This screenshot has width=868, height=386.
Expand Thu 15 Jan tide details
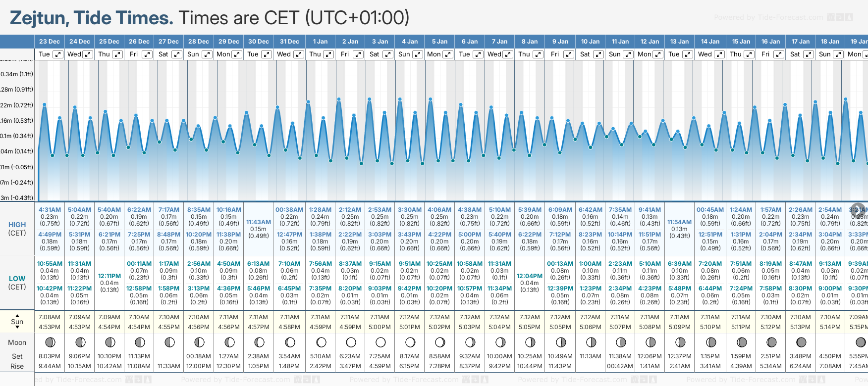pos(749,54)
